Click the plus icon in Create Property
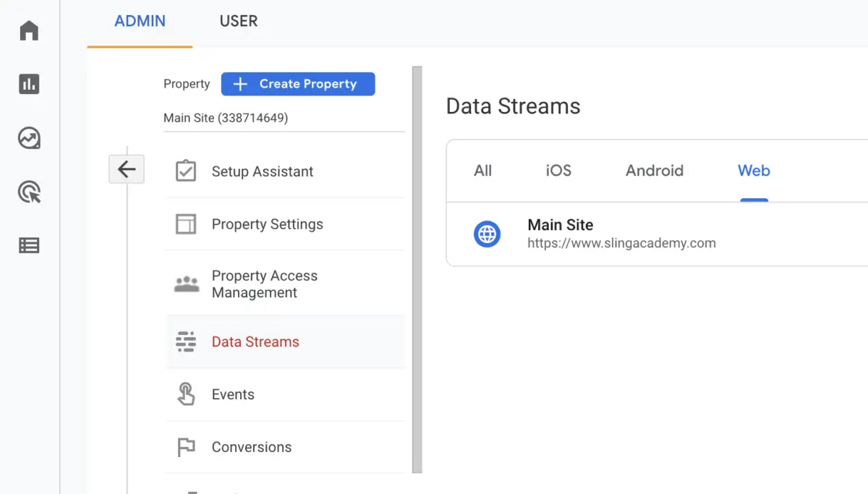Screen dimensions: 868x494 (x=240, y=84)
